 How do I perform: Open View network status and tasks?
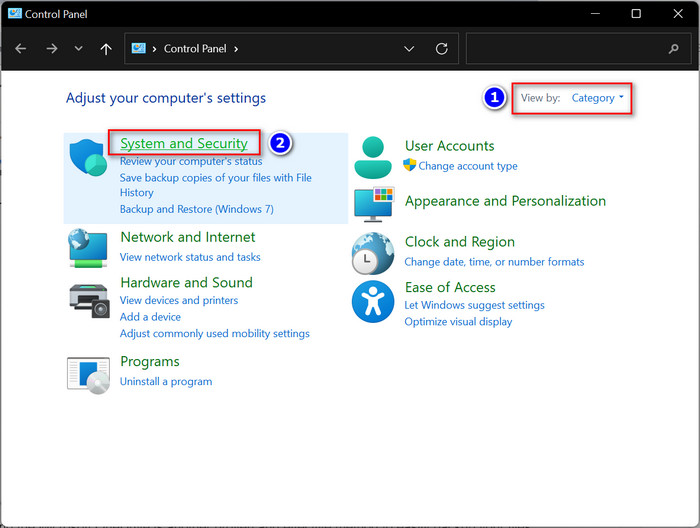coord(190,257)
